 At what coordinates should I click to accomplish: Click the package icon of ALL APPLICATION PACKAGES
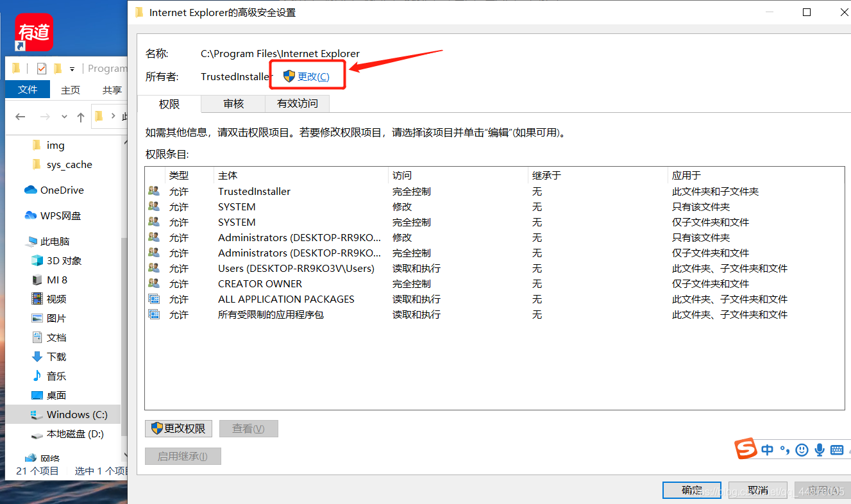point(154,299)
